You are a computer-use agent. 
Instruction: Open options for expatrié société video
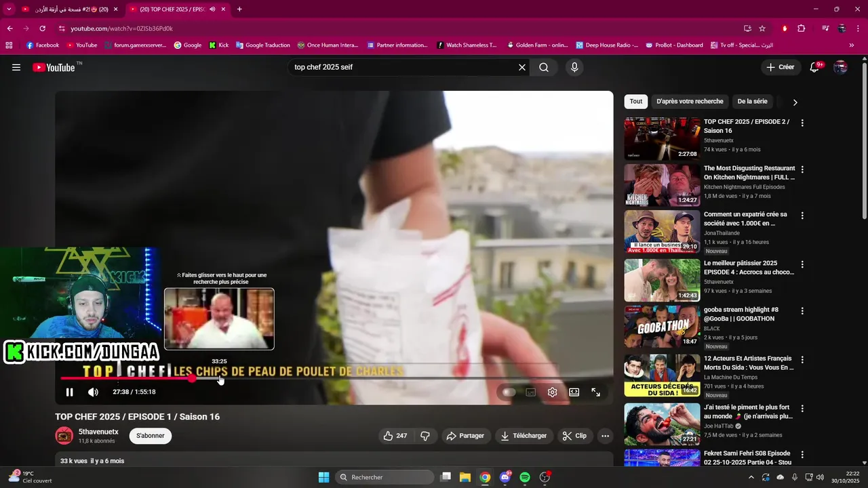coord(802,216)
